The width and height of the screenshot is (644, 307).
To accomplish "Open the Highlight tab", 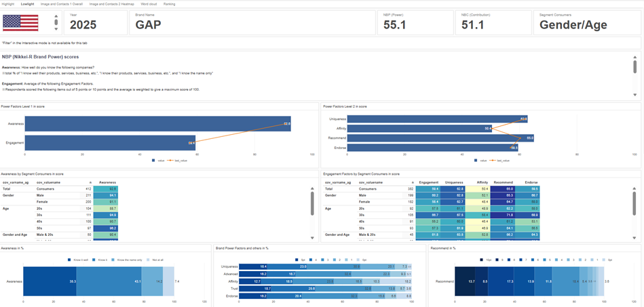I will point(7,4).
